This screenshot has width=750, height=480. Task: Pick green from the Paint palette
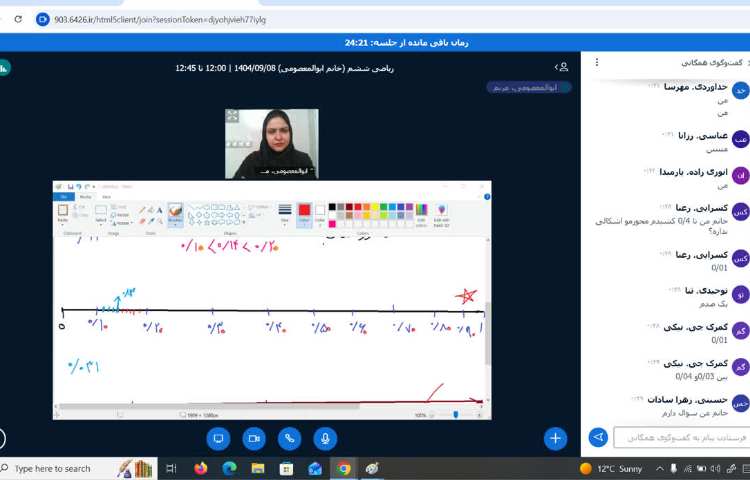click(x=384, y=207)
